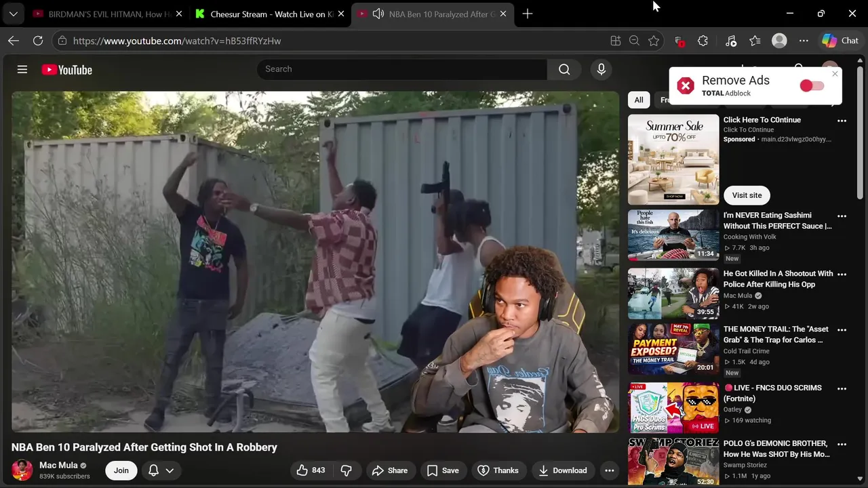Click the YouTube search input field
868x488 pixels.
402,69
